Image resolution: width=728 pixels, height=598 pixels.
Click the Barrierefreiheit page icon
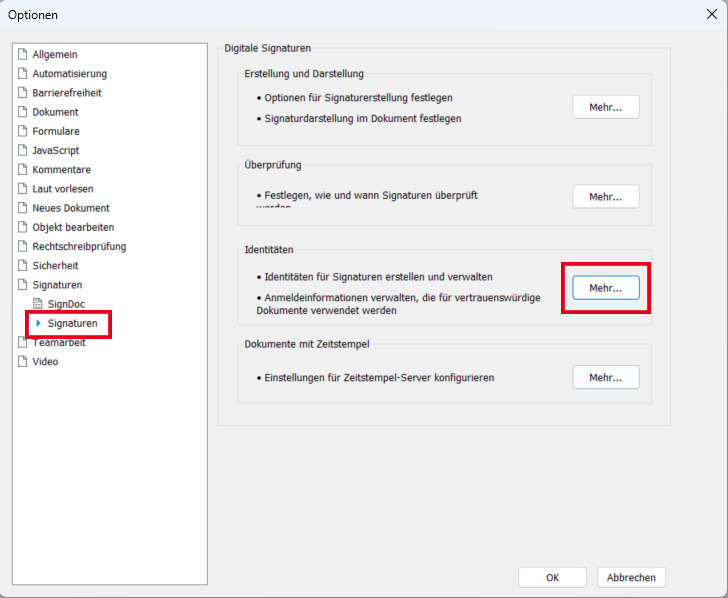tap(23, 93)
